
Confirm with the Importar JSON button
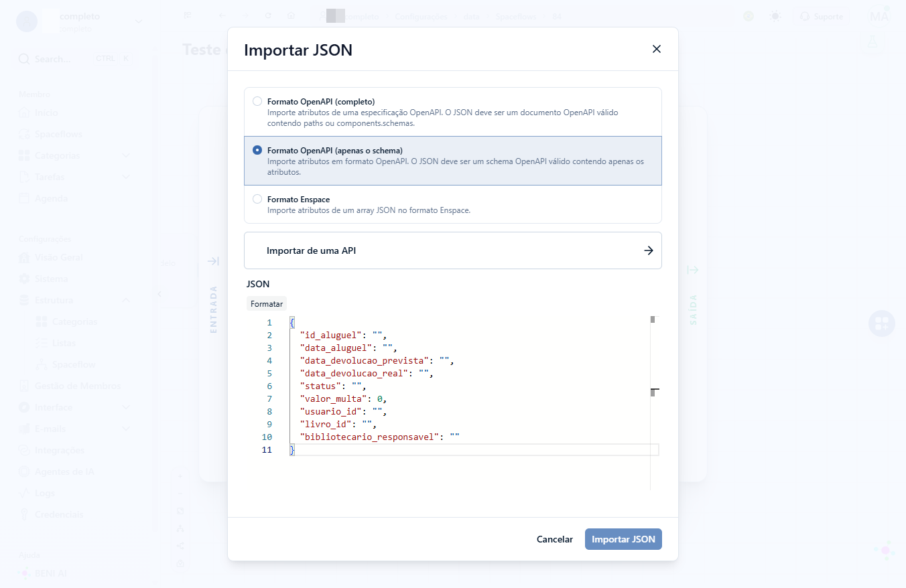tap(623, 539)
